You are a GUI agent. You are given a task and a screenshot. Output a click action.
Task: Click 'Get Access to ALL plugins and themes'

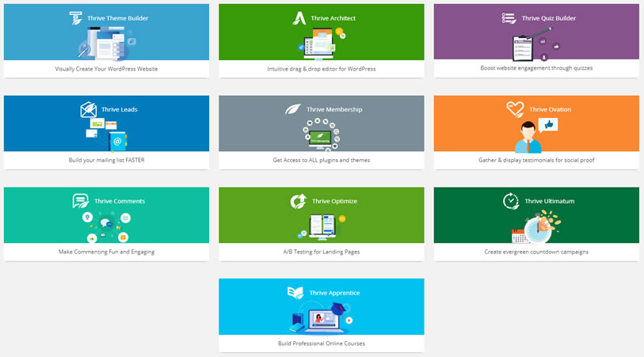click(x=321, y=160)
